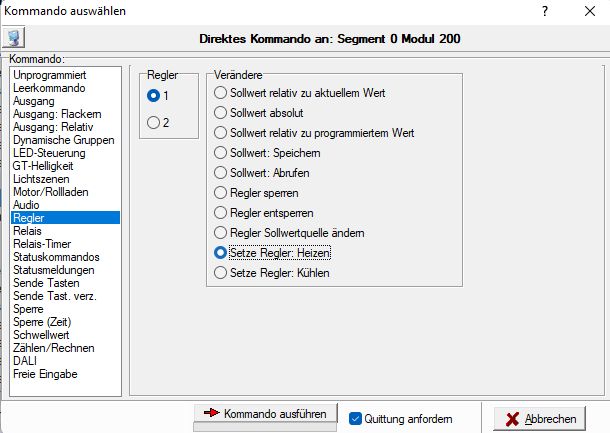The width and height of the screenshot is (610, 433).
Task: Choose Sollwert: Speichern option
Action: 221,153
